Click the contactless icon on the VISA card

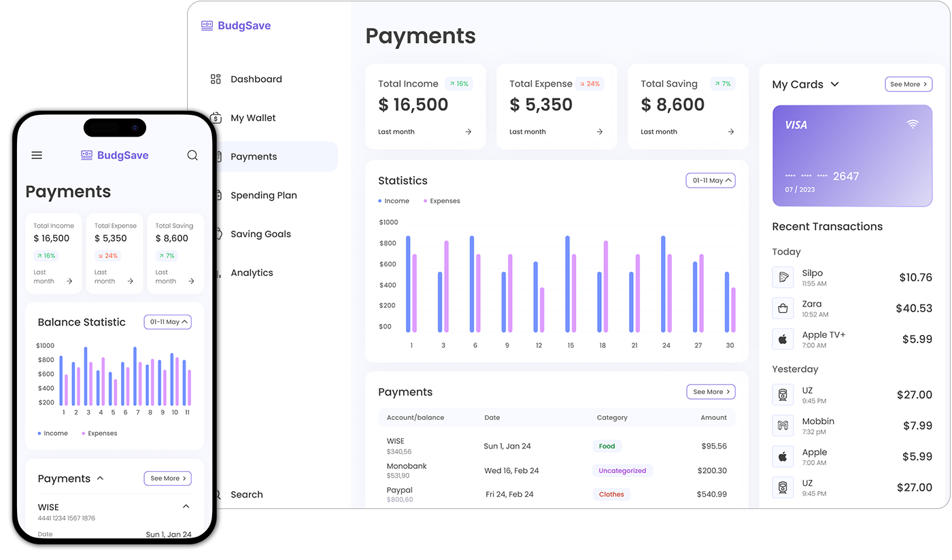913,124
